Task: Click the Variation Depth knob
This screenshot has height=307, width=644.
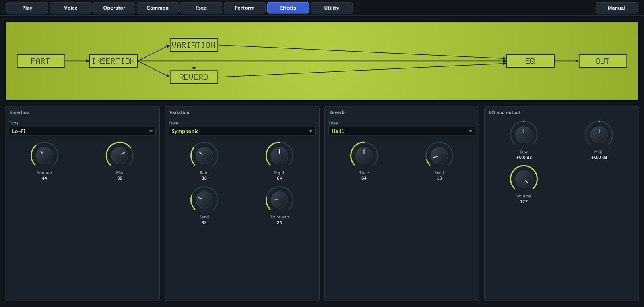Action: click(x=279, y=156)
